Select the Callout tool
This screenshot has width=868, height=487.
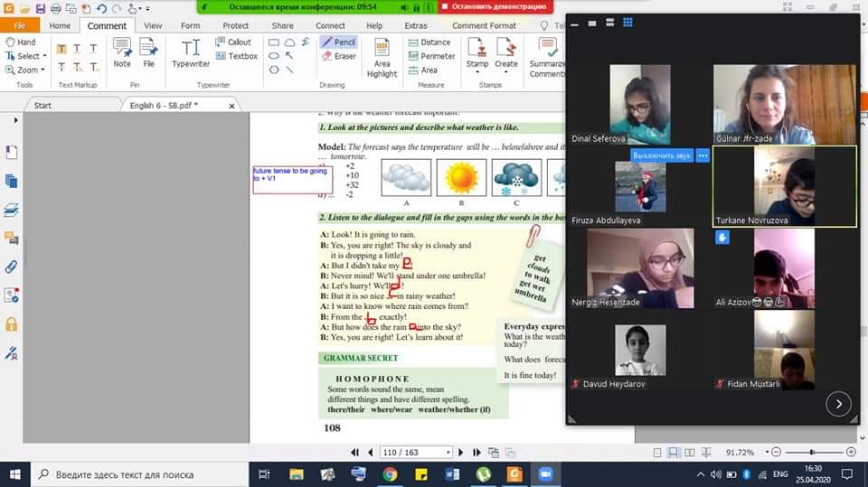(x=233, y=42)
